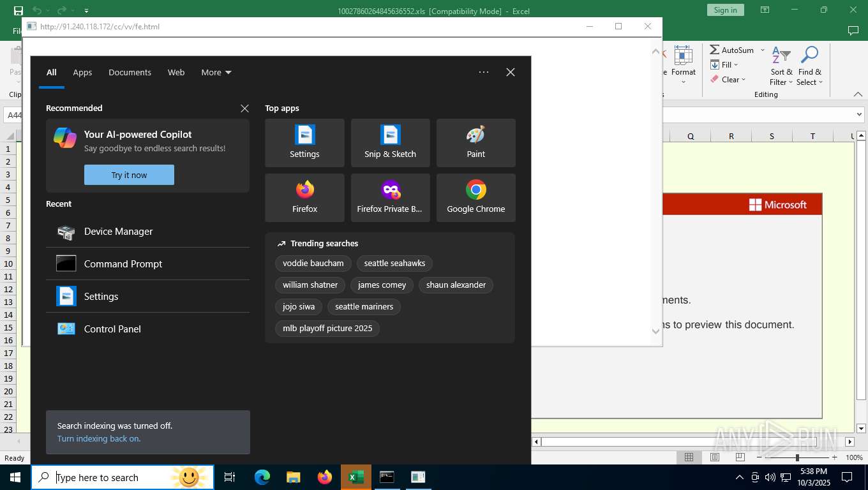Screen dimensions: 868x490
Task: Search trending seattle mariners
Action: (364, 306)
